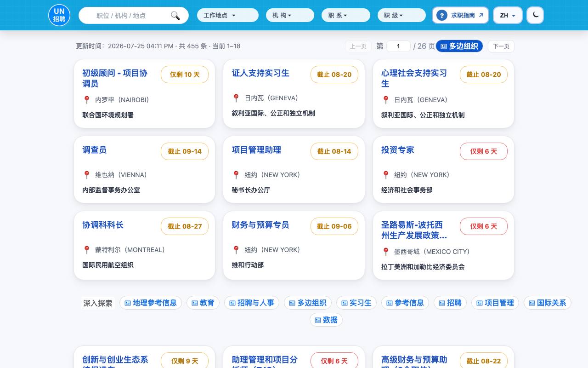Click the pin icon in 财务与预算专员 card
The height and width of the screenshot is (368, 588).
click(236, 250)
